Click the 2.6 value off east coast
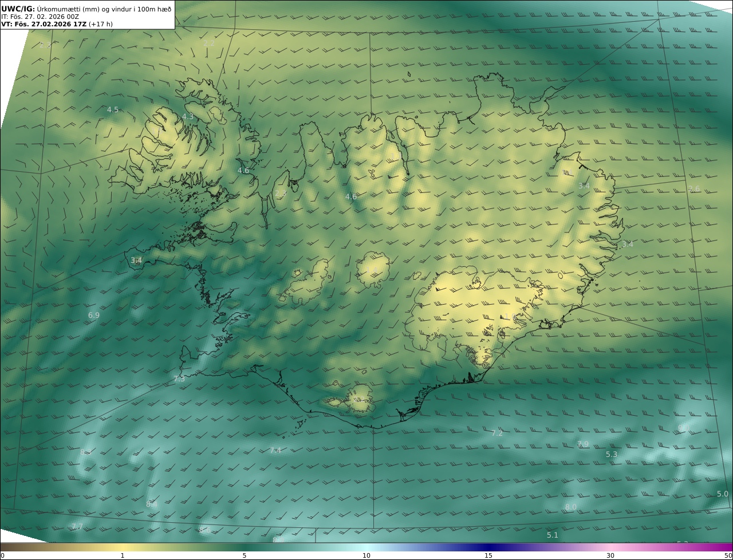This screenshot has height=560, width=733. click(x=694, y=188)
